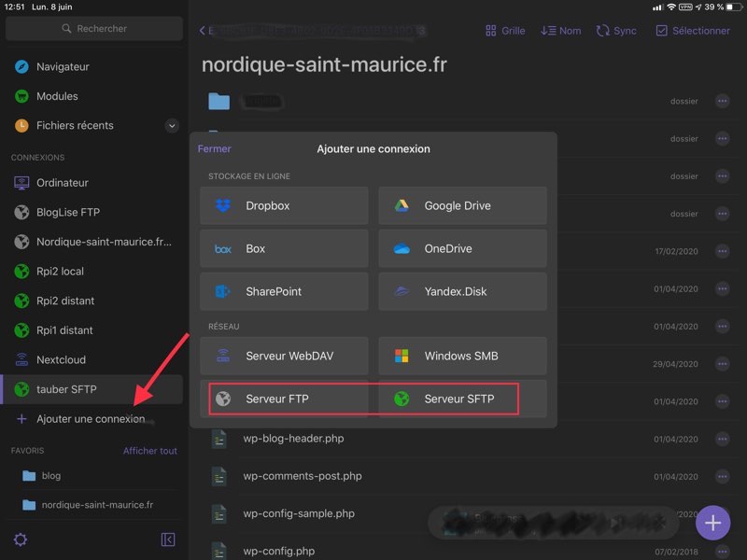This screenshot has height=560, width=747.
Task: Open sort order Nom dropdown
Action: pos(560,31)
